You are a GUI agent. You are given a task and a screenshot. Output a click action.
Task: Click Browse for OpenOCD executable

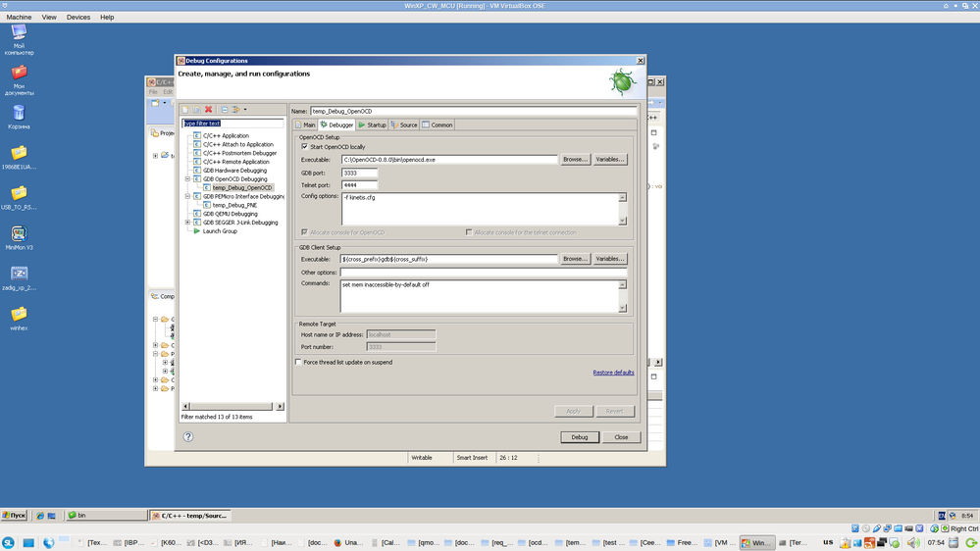(575, 160)
